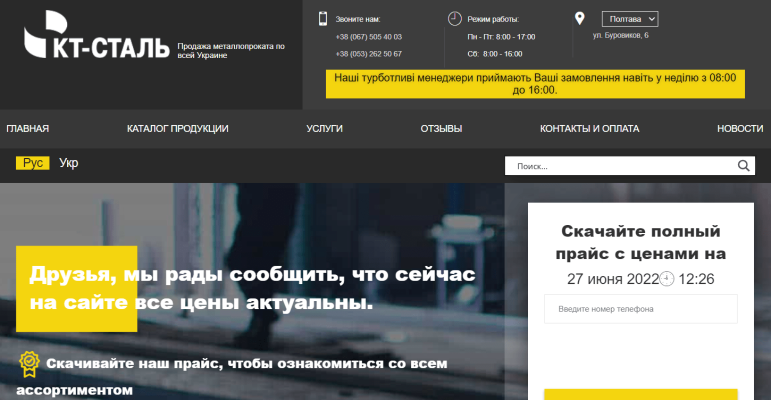Click the +38 (053) 262 50 67 phone link

(x=369, y=54)
